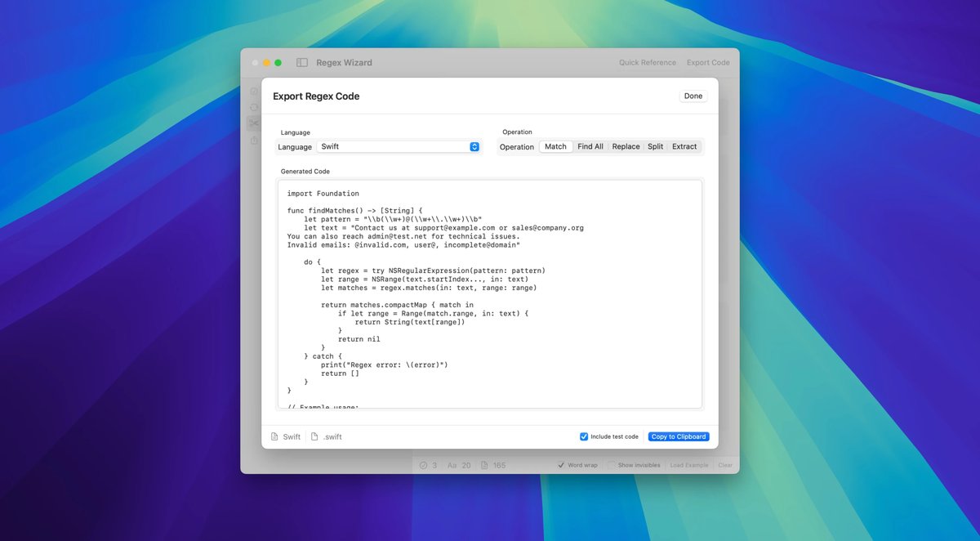The image size is (980, 541).
Task: Select the scissors tool in the sidebar
Action: tap(254, 122)
